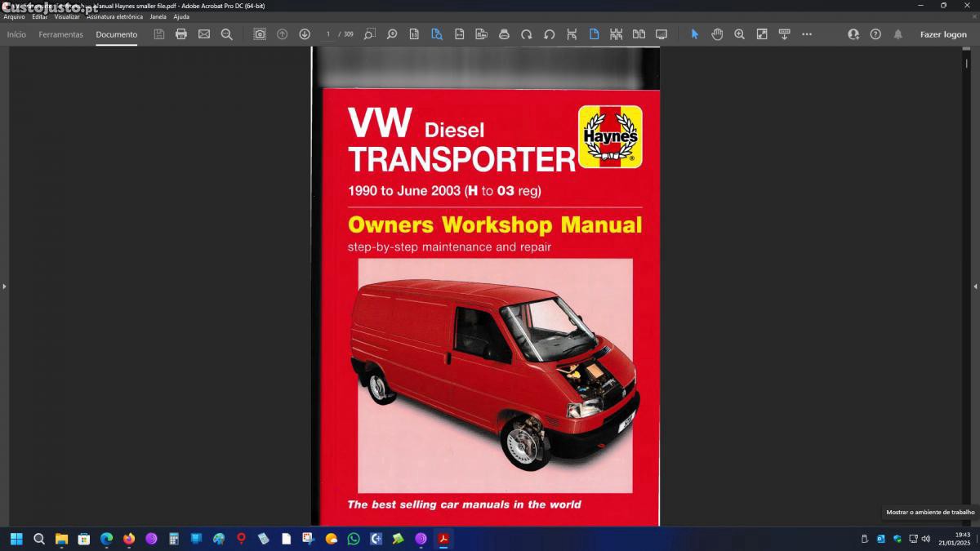Toggle two-page view mode

[639, 34]
